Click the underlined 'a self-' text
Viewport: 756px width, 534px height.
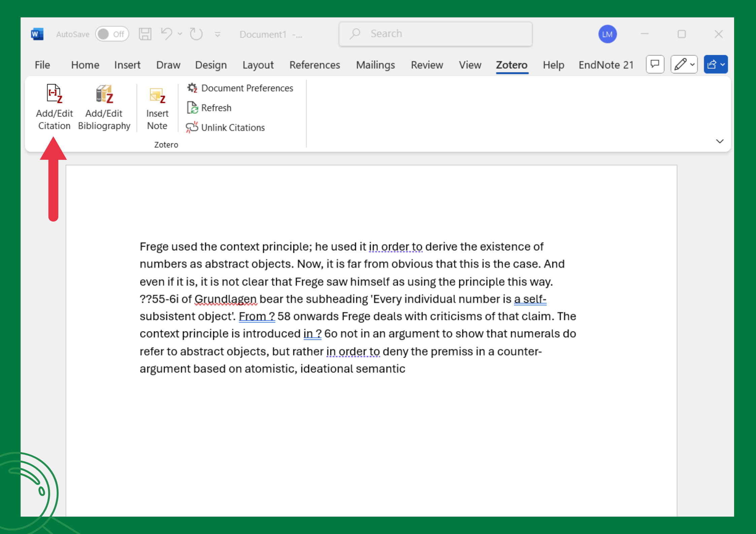pyautogui.click(x=530, y=299)
